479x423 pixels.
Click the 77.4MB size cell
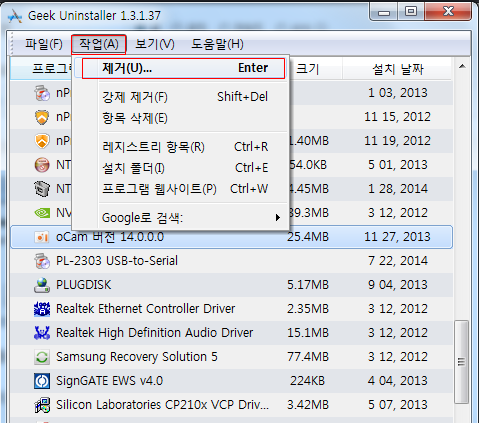point(308,357)
